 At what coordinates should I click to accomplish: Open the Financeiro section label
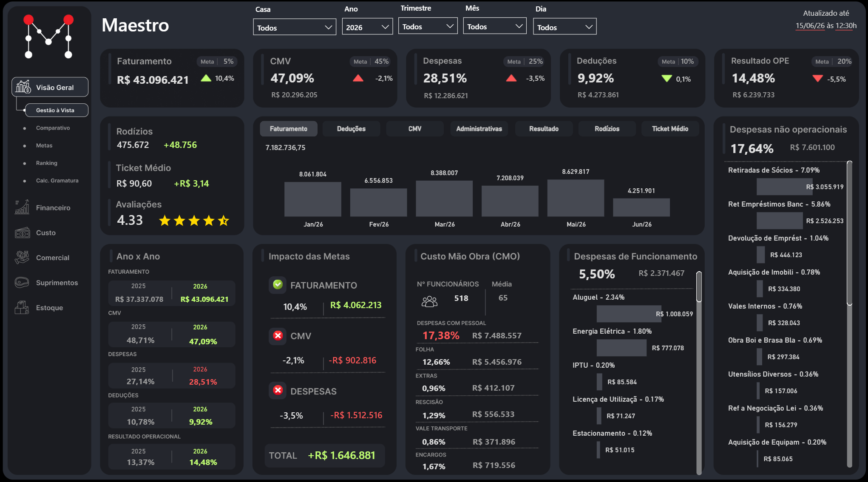click(53, 207)
